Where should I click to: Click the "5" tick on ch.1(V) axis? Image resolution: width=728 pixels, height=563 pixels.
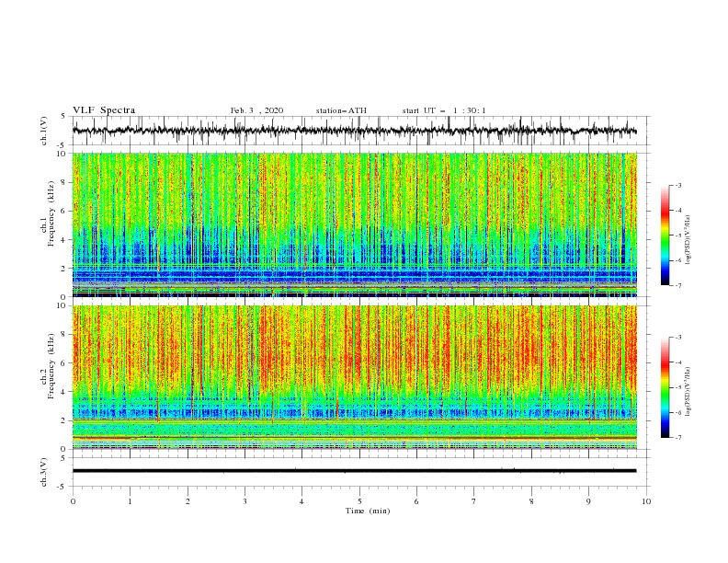click(x=63, y=116)
